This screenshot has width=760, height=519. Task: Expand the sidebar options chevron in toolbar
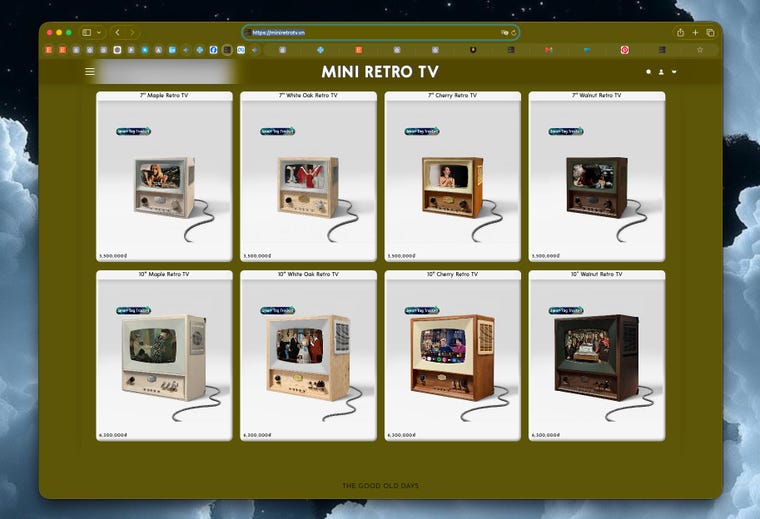tap(99, 32)
